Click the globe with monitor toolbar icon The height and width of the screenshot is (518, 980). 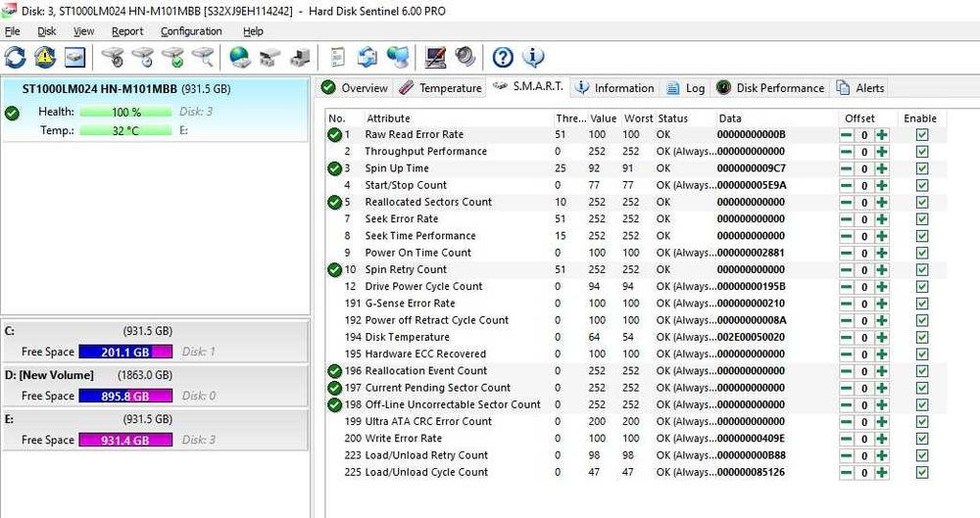(x=398, y=58)
